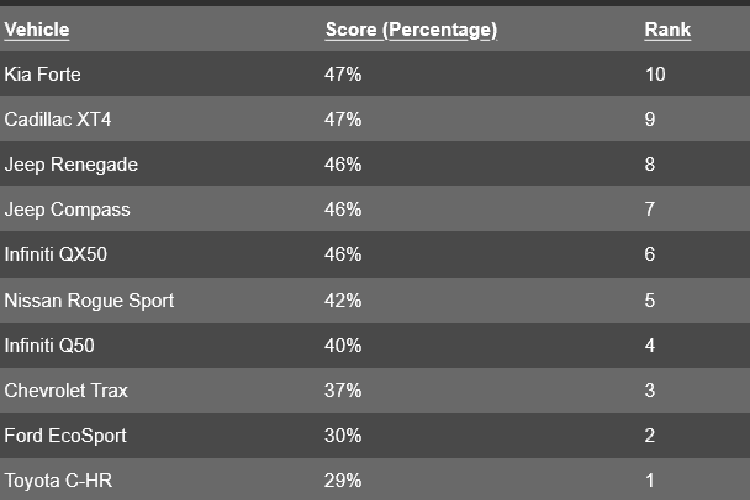This screenshot has width=750, height=500.
Task: Select the Infiniti QX50 row label
Action: [56, 255]
